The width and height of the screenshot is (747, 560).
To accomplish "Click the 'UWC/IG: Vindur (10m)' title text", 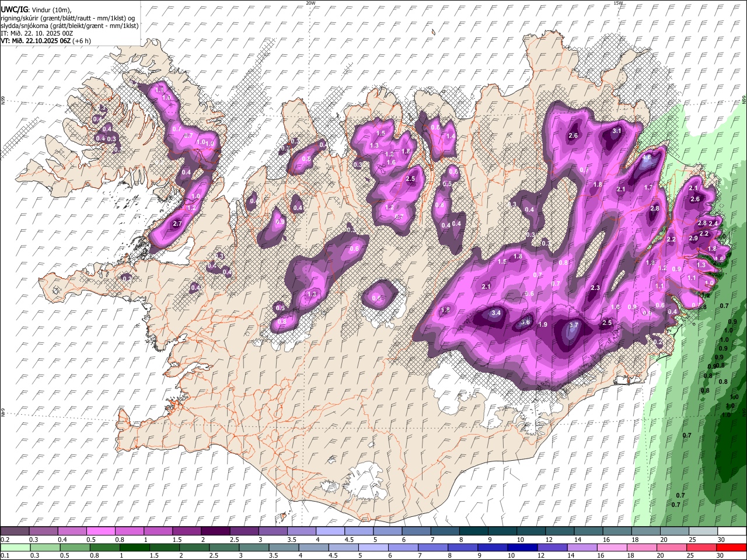I will 37,10.
